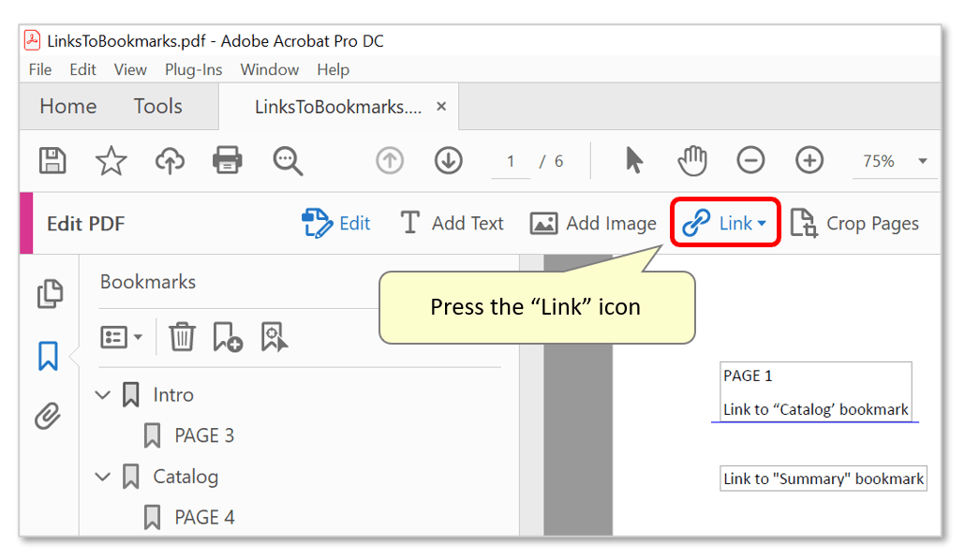Image resolution: width=965 pixels, height=560 pixels.
Task: Zoom in with the plus icon
Action: click(x=809, y=160)
